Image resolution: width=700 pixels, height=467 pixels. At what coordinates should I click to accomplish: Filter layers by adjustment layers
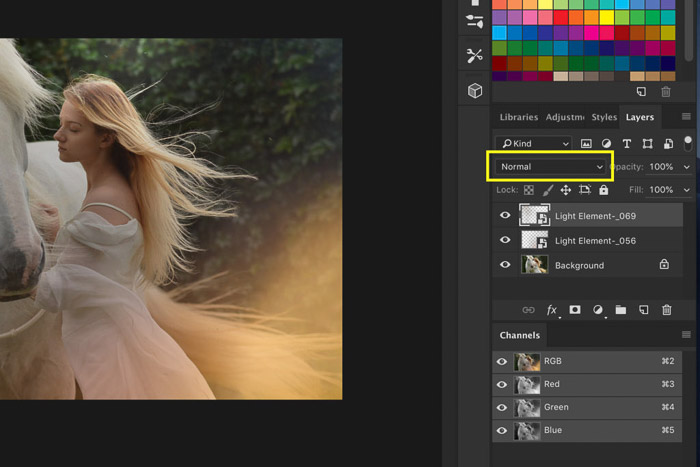tap(606, 143)
